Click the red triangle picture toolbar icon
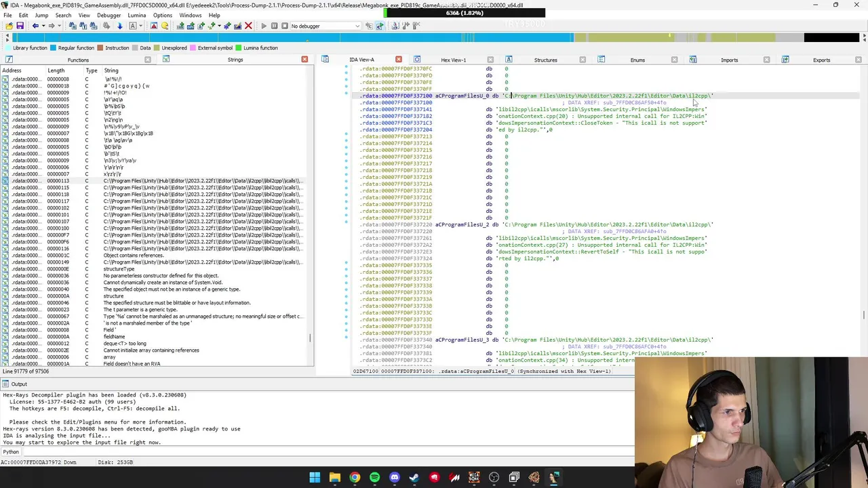The height and width of the screenshot is (488, 868). [154, 26]
